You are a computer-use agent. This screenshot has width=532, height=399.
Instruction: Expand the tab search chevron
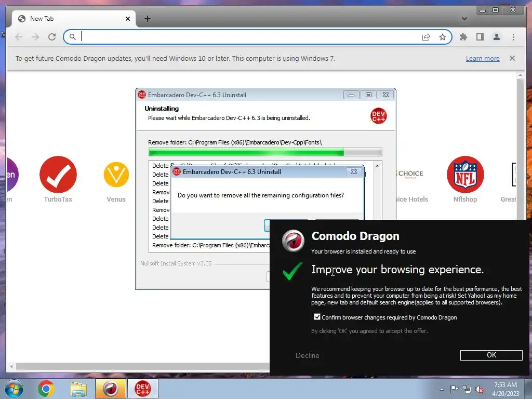[x=464, y=19]
